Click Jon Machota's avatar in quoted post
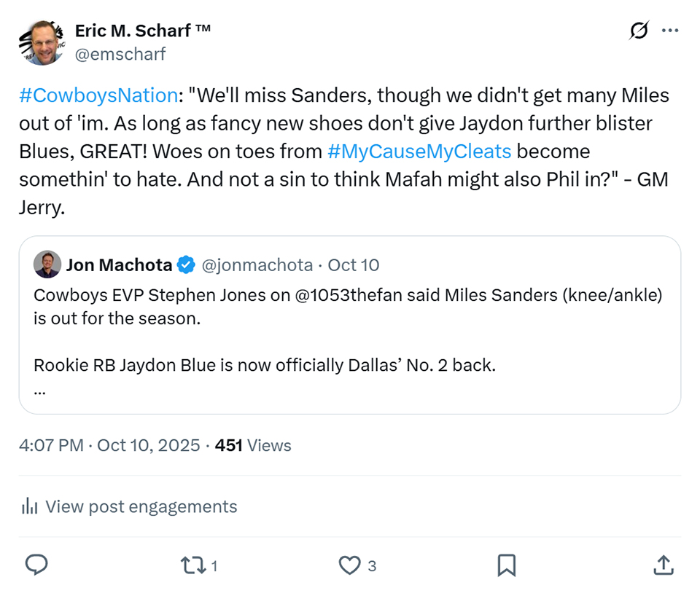Screen dimensions: 700x596 [47, 264]
